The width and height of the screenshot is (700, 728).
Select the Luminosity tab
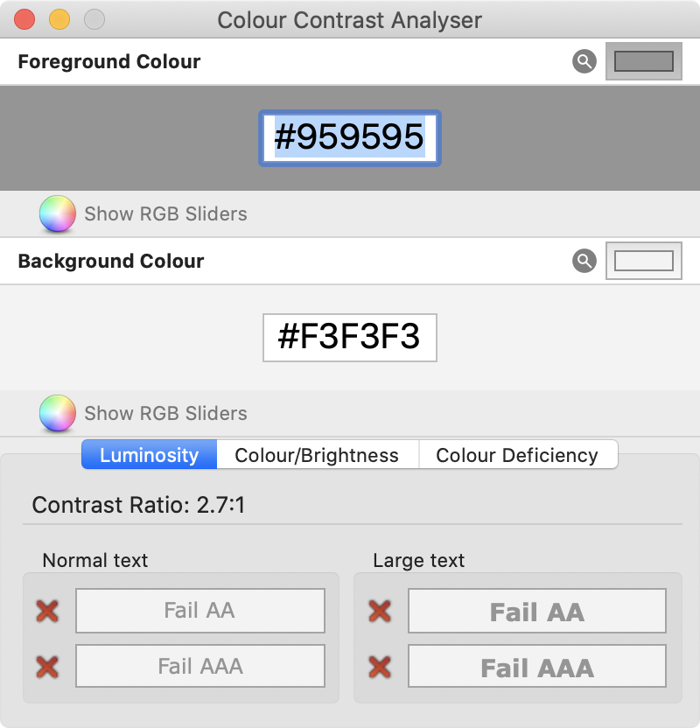149,454
